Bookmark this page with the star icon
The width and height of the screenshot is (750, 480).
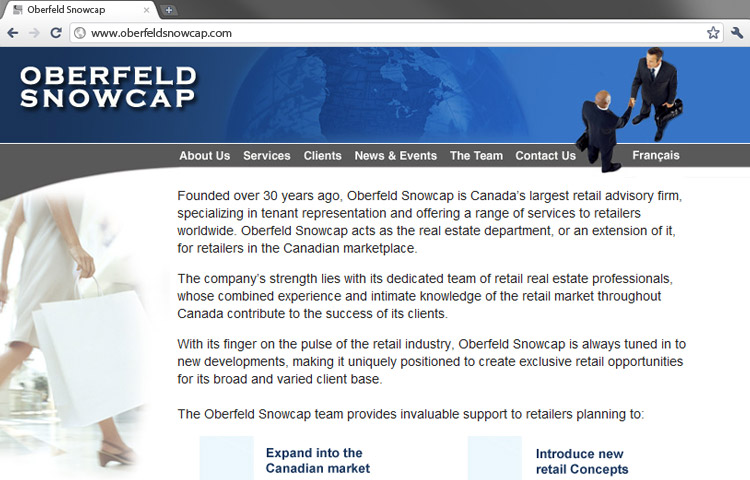click(x=713, y=33)
